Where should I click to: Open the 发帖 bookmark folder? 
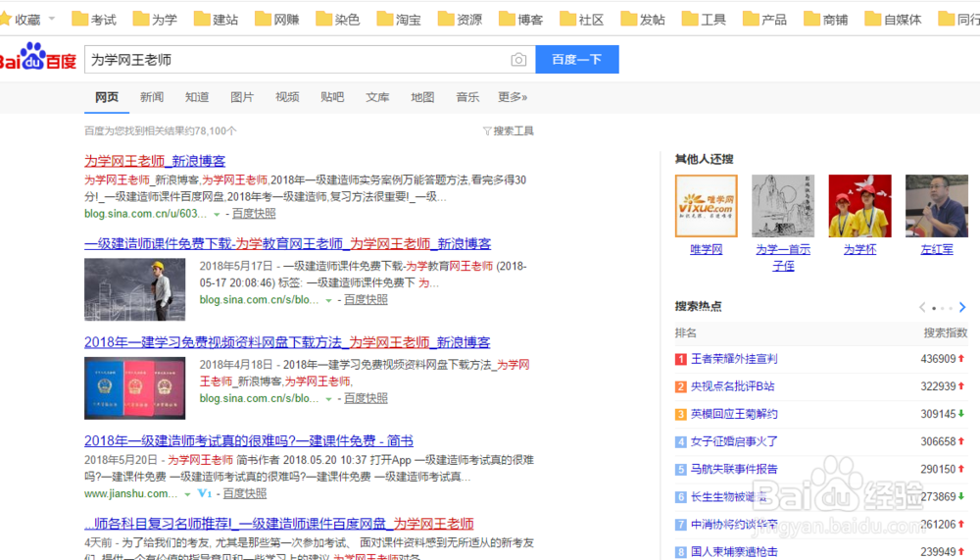[x=643, y=20]
